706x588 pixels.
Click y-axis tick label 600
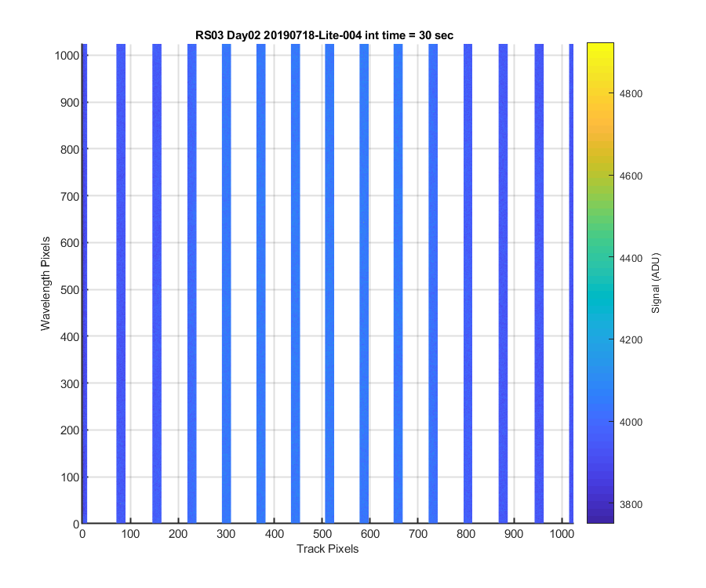point(70,243)
